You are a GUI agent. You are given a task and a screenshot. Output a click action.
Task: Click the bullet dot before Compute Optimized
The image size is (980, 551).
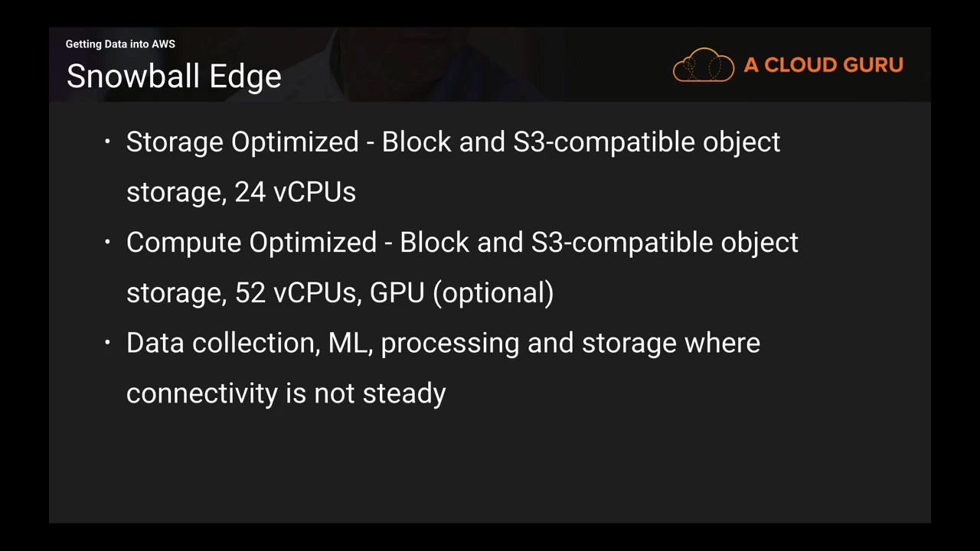point(108,242)
